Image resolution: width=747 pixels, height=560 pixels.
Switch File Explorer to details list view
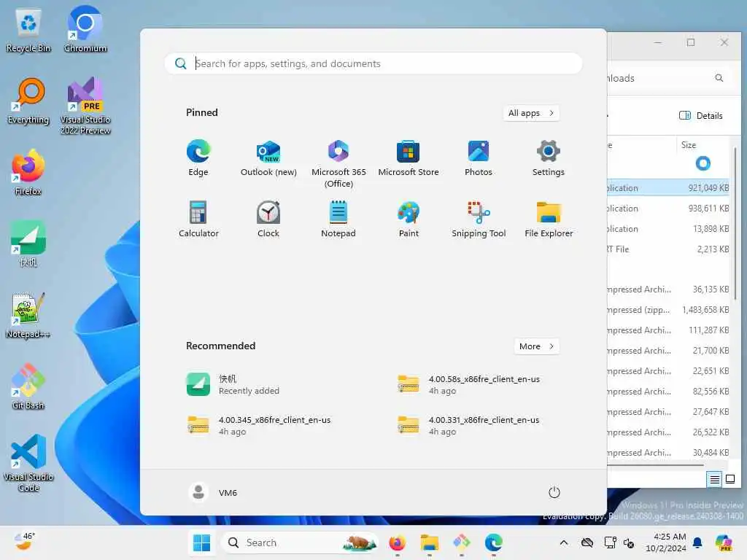click(x=714, y=479)
